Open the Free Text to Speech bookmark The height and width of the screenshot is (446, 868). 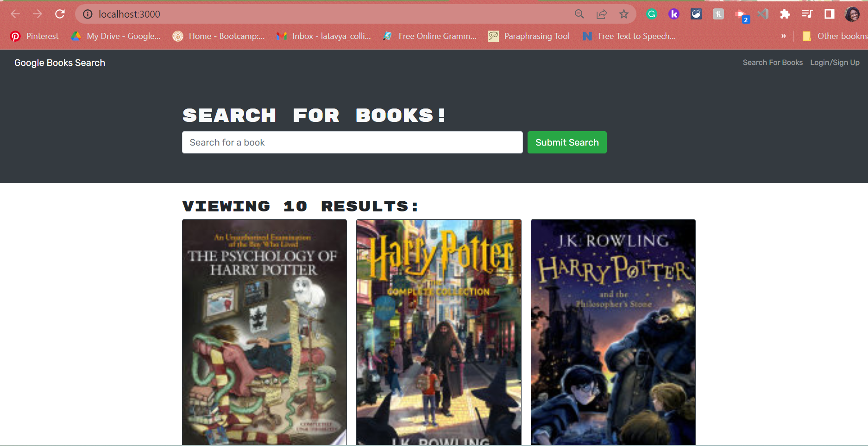point(629,36)
